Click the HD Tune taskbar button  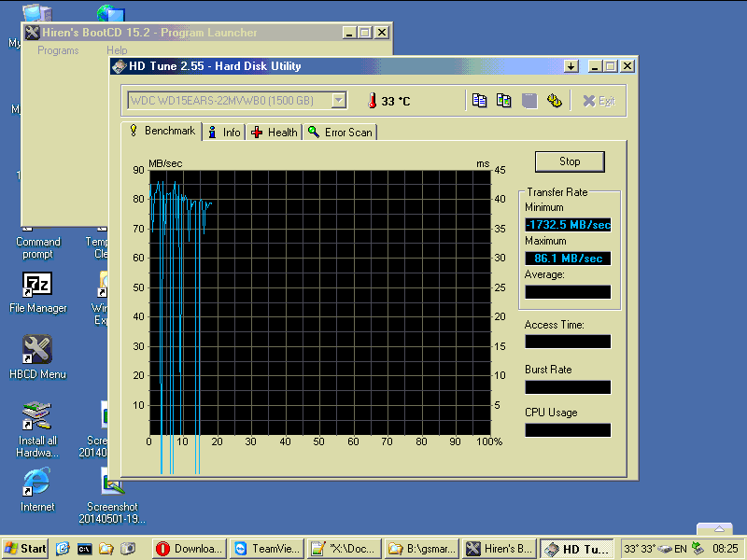click(577, 549)
